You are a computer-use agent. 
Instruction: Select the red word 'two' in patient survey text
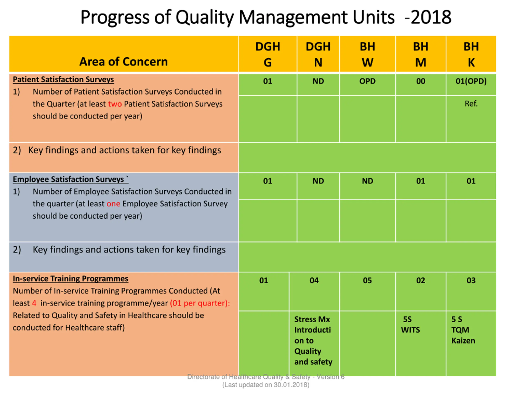click(x=115, y=104)
